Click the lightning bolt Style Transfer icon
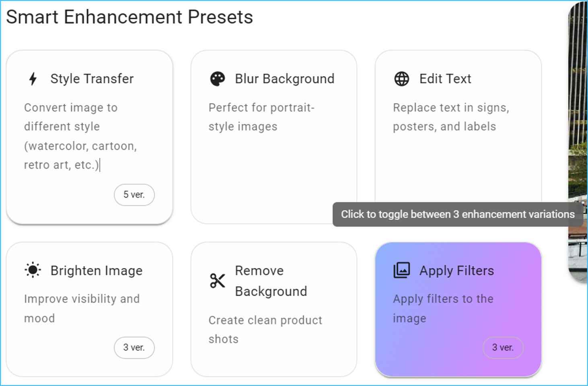Viewport: 588px width, 386px height. [33, 79]
